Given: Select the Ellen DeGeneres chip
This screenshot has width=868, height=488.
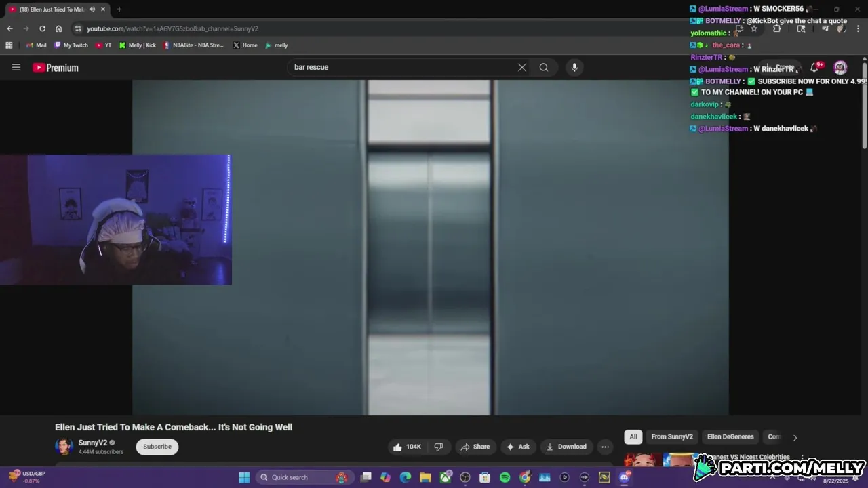Looking at the screenshot, I should coord(730,437).
